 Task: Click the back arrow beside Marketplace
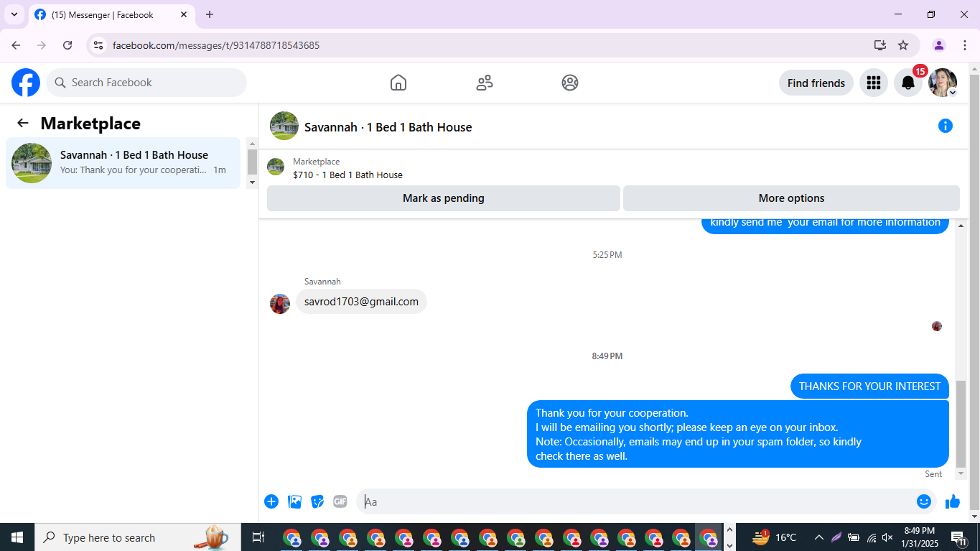tap(23, 123)
